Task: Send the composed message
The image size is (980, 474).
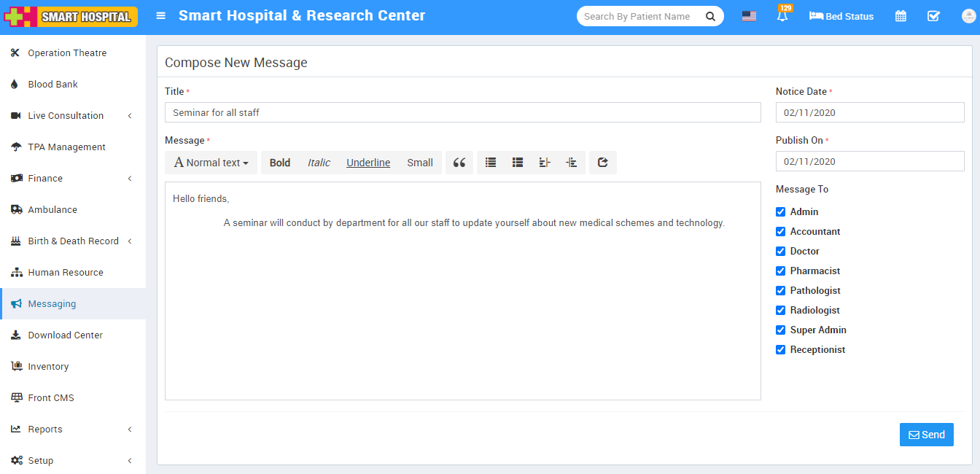Action: pyautogui.click(x=926, y=435)
